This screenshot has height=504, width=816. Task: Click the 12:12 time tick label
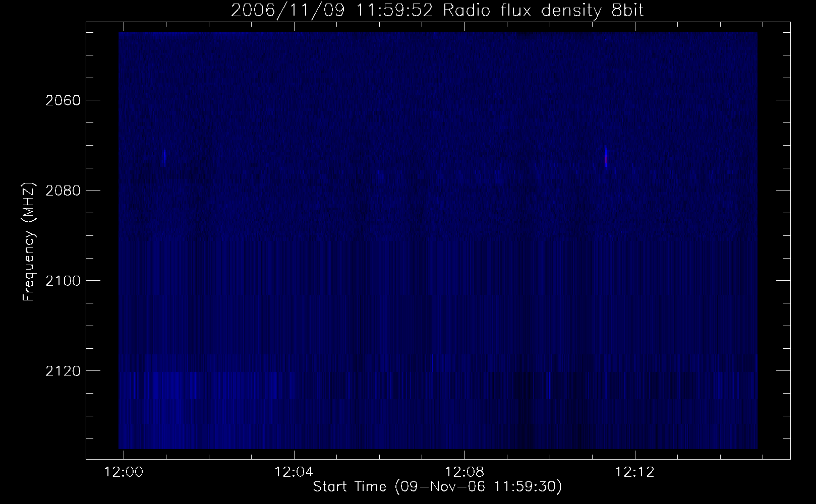[x=635, y=472]
